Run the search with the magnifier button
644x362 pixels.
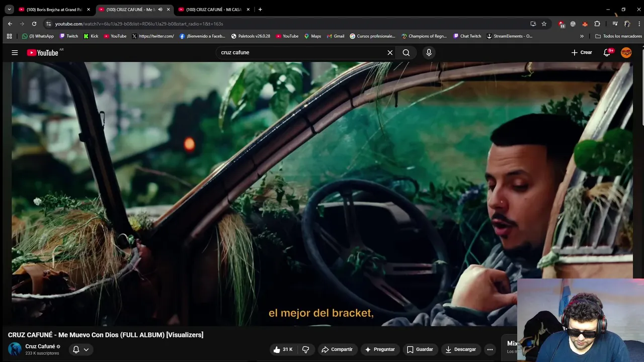pos(406,52)
